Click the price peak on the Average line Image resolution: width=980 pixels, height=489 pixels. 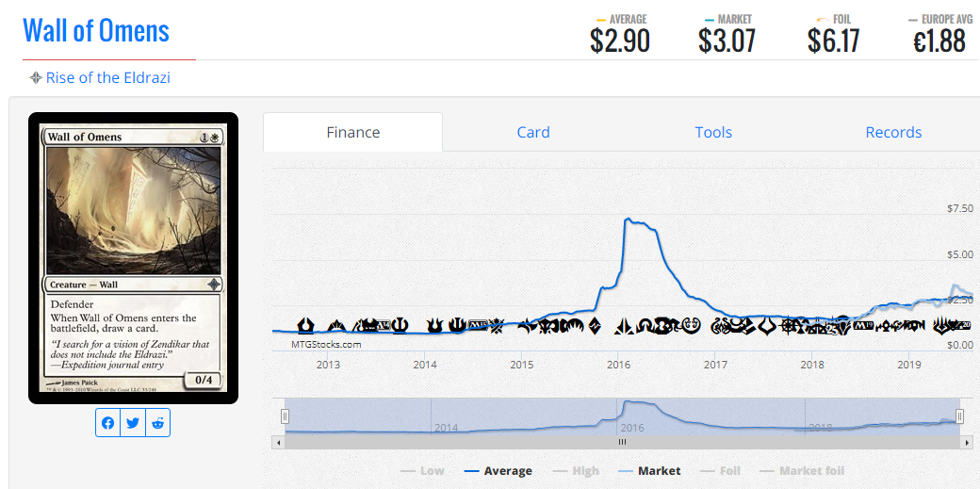click(628, 219)
